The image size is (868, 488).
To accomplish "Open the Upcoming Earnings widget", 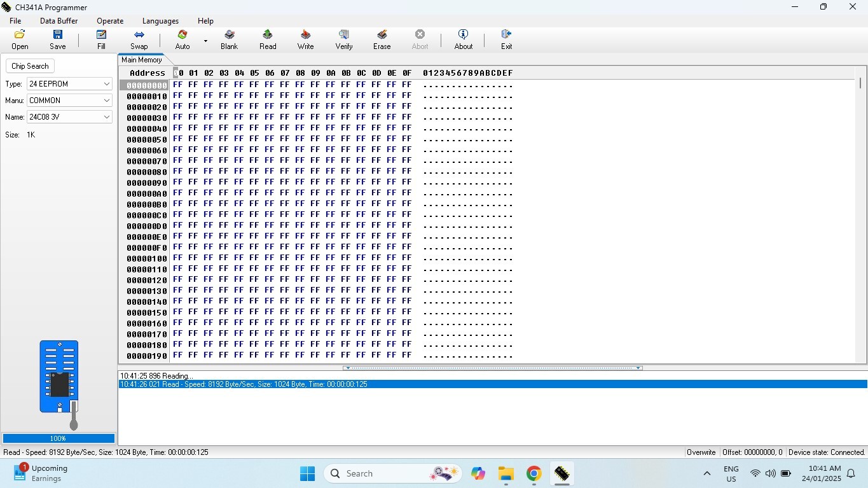I will tap(42, 473).
